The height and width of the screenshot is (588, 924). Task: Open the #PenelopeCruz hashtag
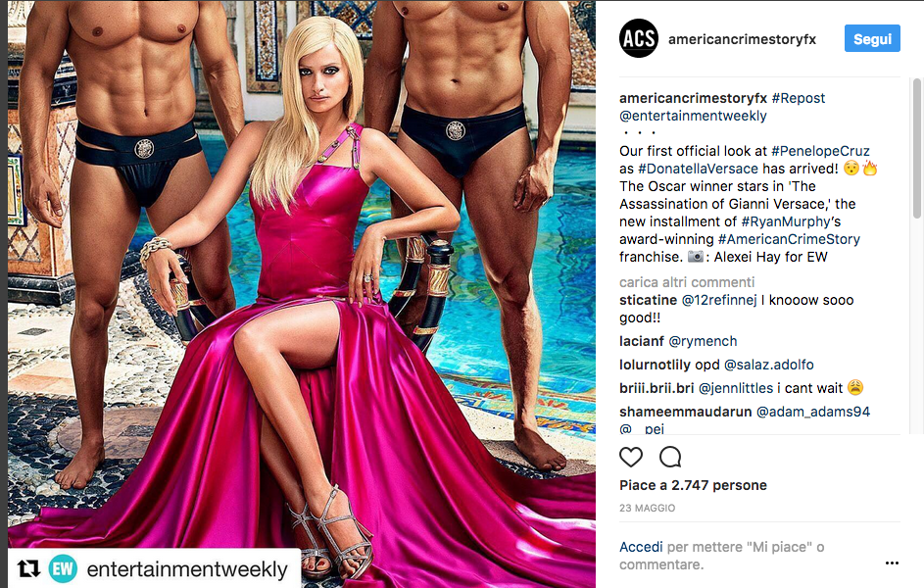pos(820,151)
